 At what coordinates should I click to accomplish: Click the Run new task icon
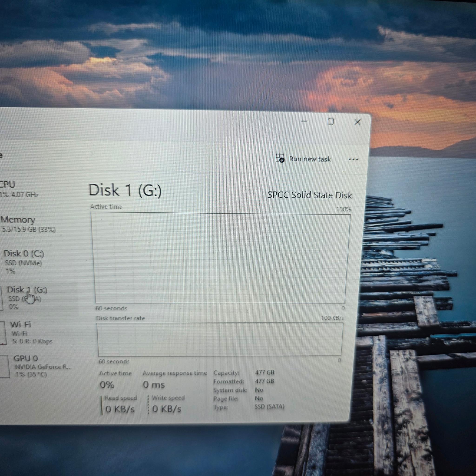tap(280, 158)
